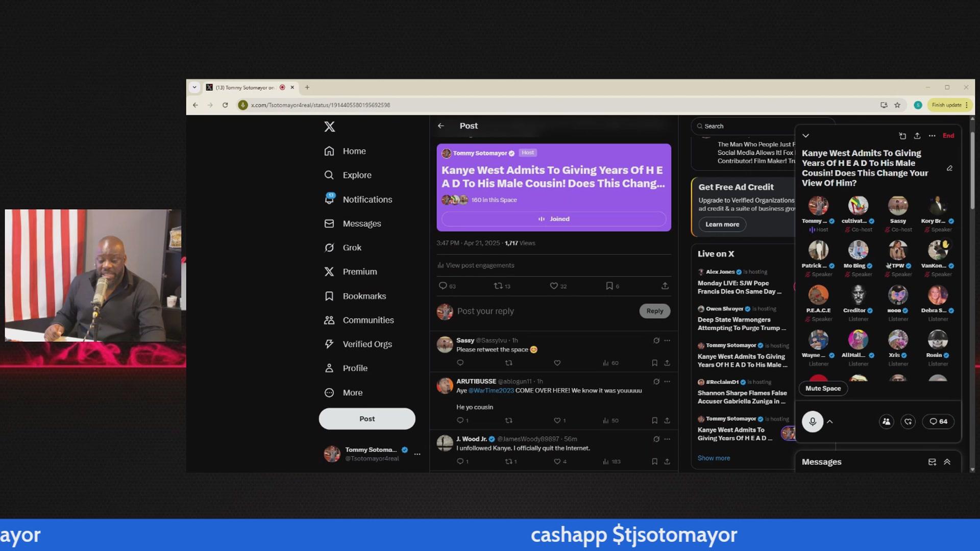Click the repost icon with 13 count
This screenshot has height=551, width=980.
[498, 286]
